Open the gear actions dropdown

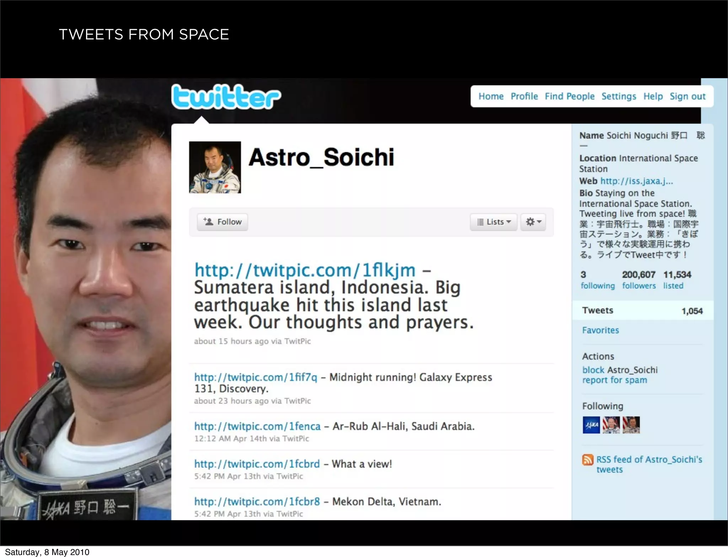(533, 222)
